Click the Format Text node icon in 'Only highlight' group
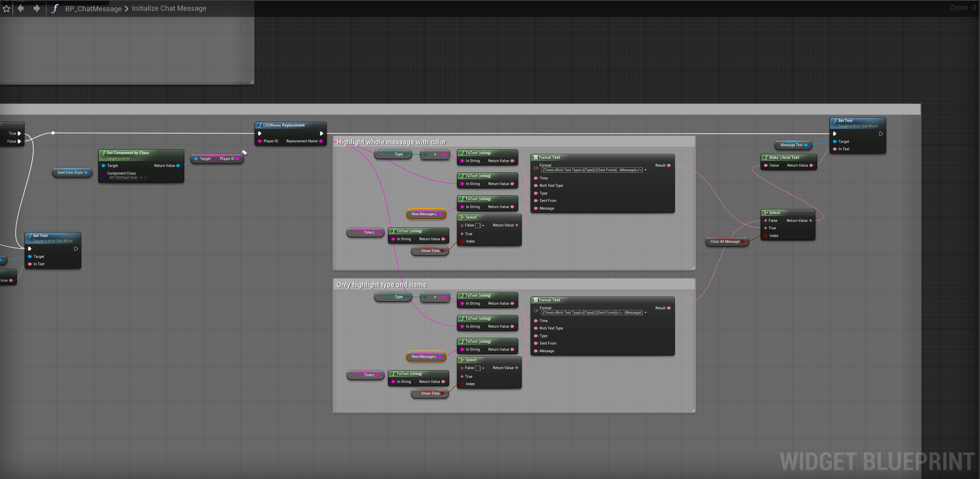 [536, 300]
